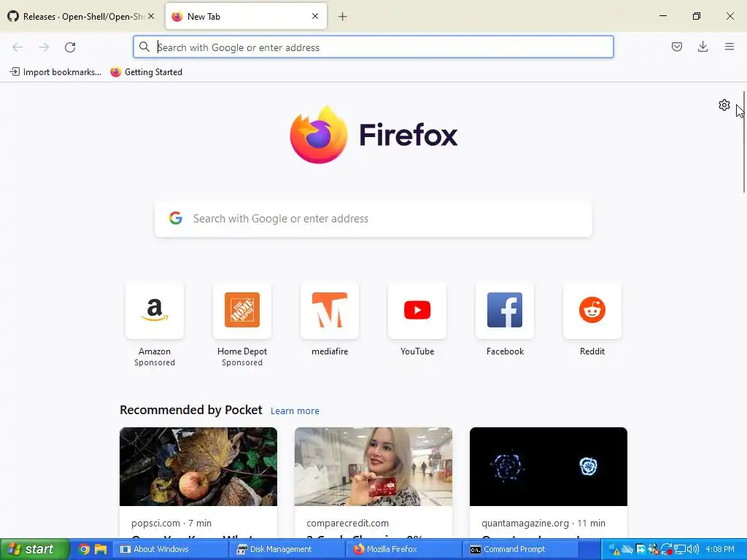This screenshot has height=560, width=747.
Task: Reload the current page
Action: click(70, 47)
